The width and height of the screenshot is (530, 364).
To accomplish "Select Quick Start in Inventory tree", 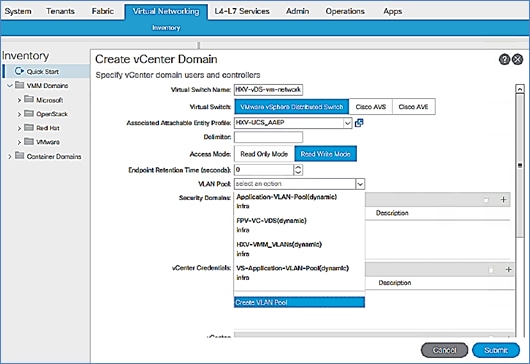I will point(47,71).
